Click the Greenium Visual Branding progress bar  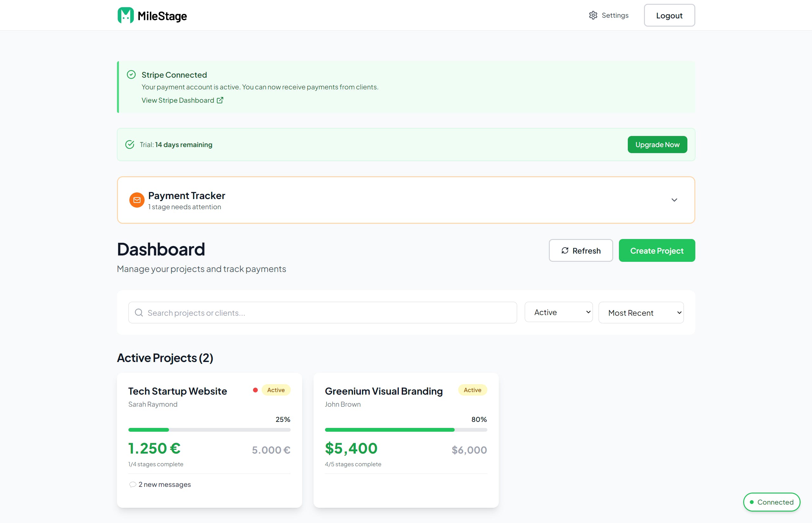(x=406, y=430)
